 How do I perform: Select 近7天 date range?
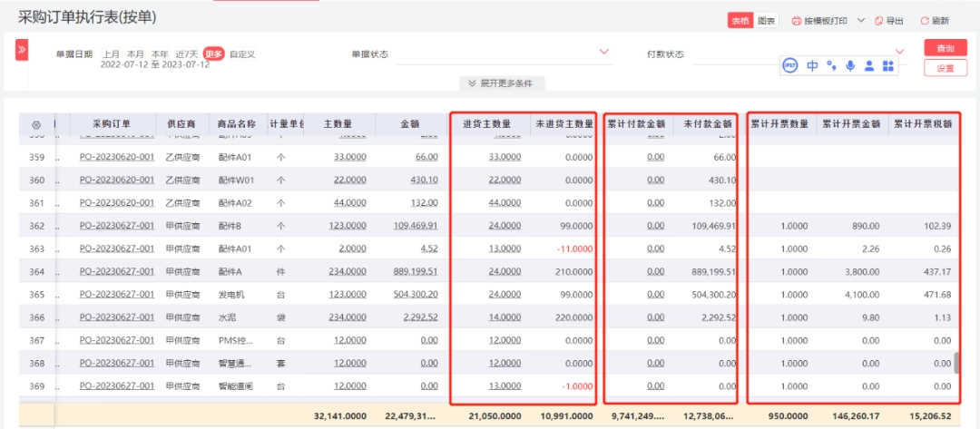pyautogui.click(x=187, y=54)
